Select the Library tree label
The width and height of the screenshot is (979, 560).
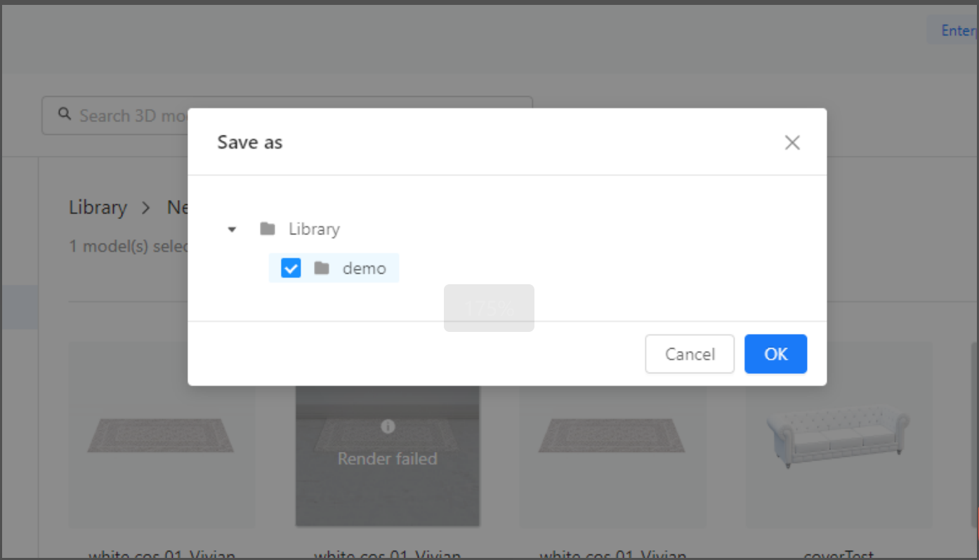point(314,229)
